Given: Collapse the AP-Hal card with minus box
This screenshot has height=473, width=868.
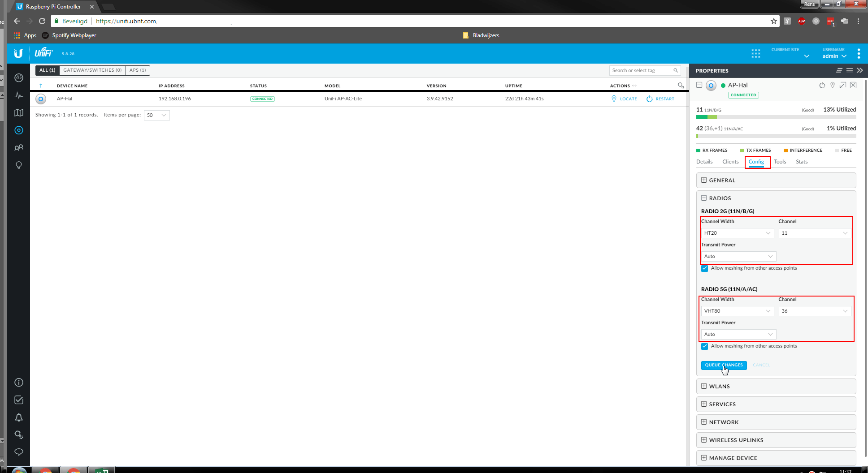Looking at the screenshot, I should [699, 85].
